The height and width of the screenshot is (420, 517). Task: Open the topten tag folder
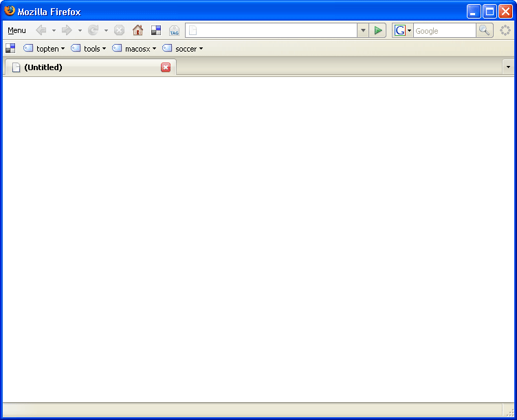44,49
